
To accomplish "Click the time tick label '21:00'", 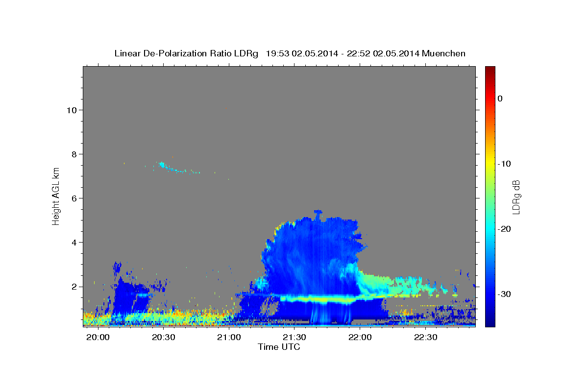I will pyautogui.click(x=229, y=338).
